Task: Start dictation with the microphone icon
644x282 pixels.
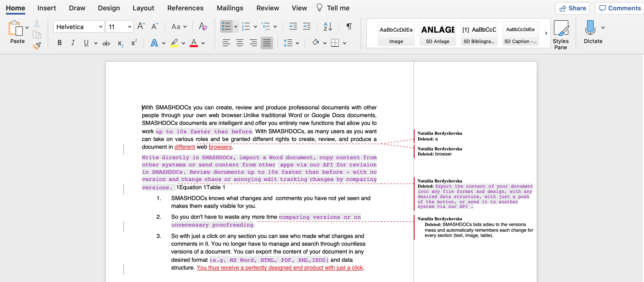Action: click(x=590, y=27)
